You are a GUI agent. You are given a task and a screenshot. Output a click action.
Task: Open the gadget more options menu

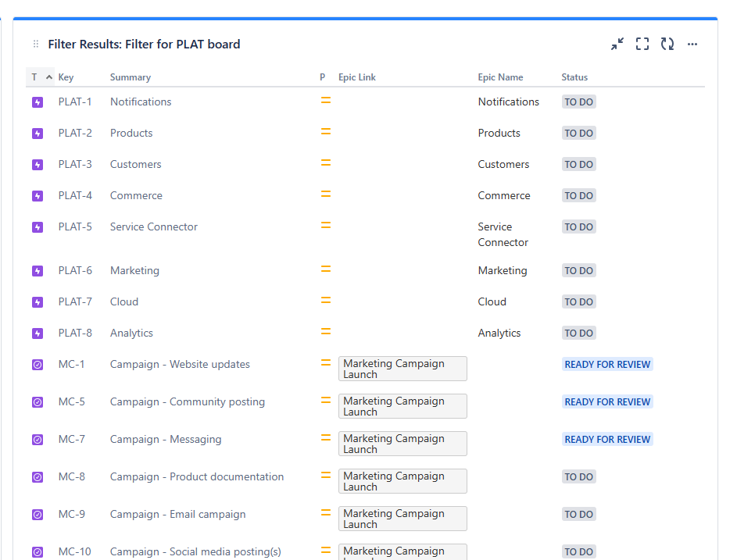tap(692, 45)
